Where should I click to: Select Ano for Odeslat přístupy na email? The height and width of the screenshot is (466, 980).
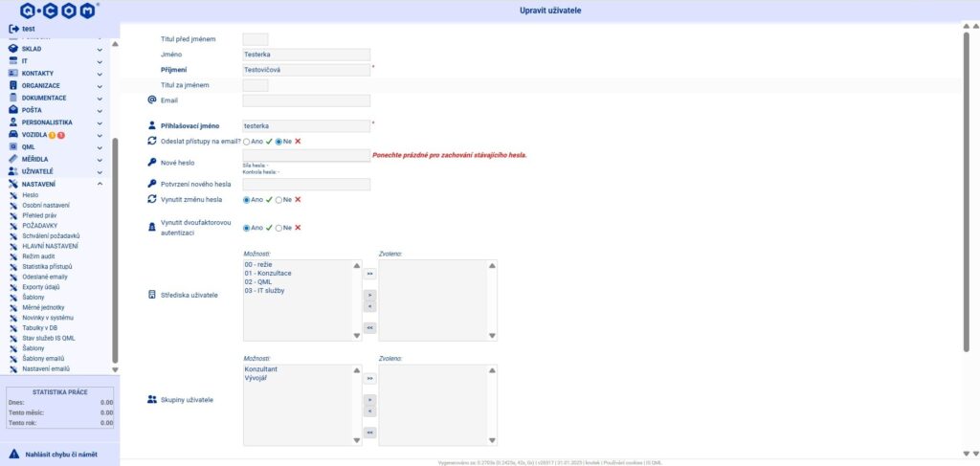point(247,142)
